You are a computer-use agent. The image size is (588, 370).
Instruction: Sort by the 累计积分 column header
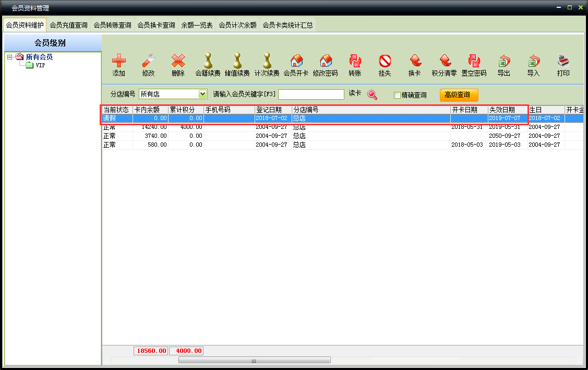point(186,110)
